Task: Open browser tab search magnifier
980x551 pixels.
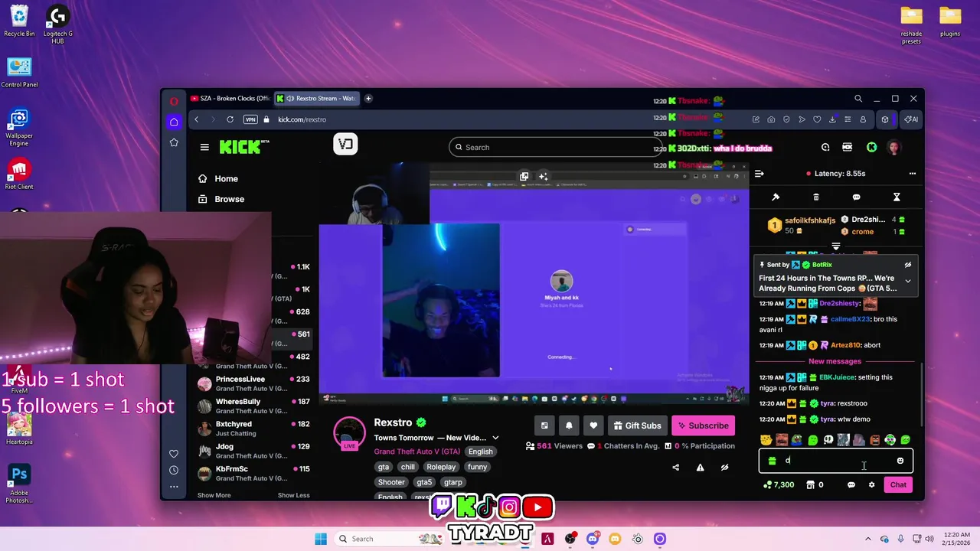Action: click(858, 99)
